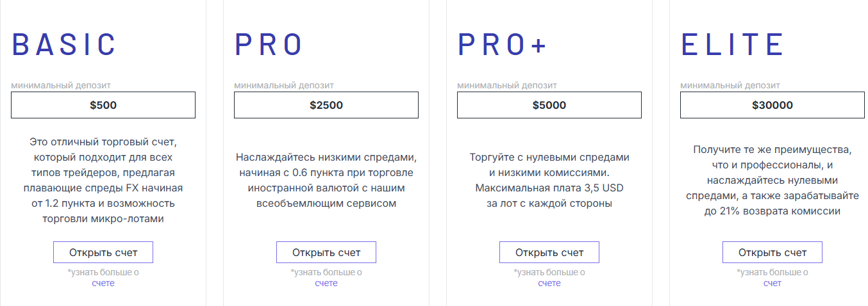This screenshot has height=306, width=868.
Task: Click the счете link in the PRO+ card
Action: point(549,283)
